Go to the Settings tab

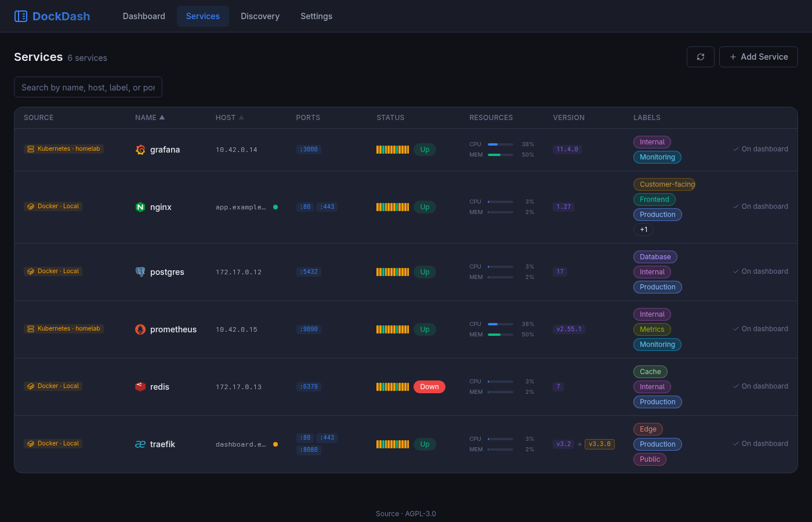tap(317, 16)
